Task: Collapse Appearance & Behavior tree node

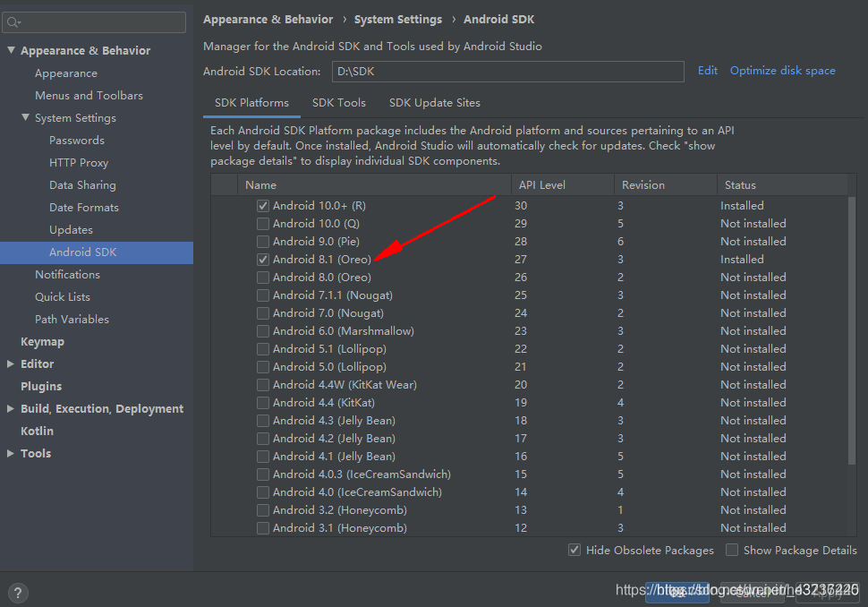Action: pos(11,50)
